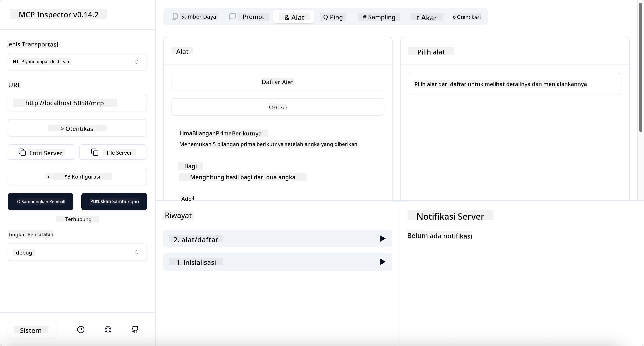Switch to the Ping tab
Viewport: 644px width, 346px height.
coord(333,17)
